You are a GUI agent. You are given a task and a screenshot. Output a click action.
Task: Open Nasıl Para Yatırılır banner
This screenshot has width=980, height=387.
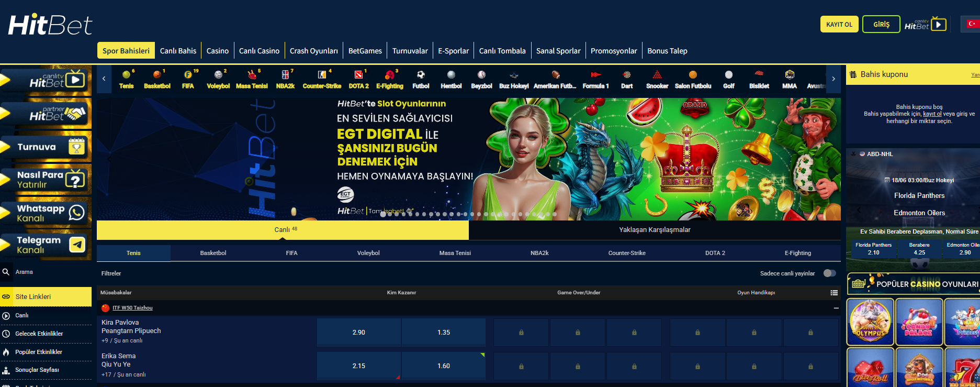pyautogui.click(x=46, y=180)
